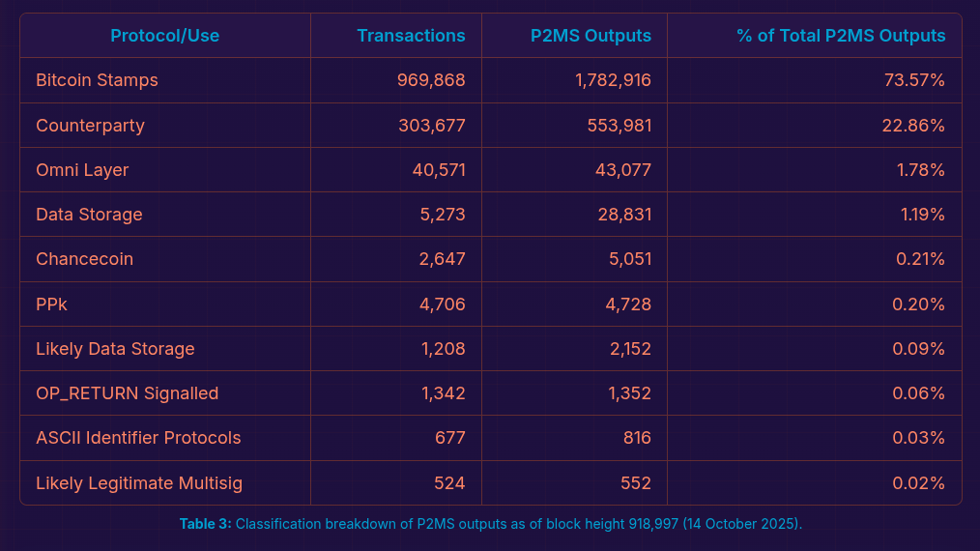This screenshot has width=980, height=551.
Task: Click the Likely Data Storage cell
Action: point(115,349)
